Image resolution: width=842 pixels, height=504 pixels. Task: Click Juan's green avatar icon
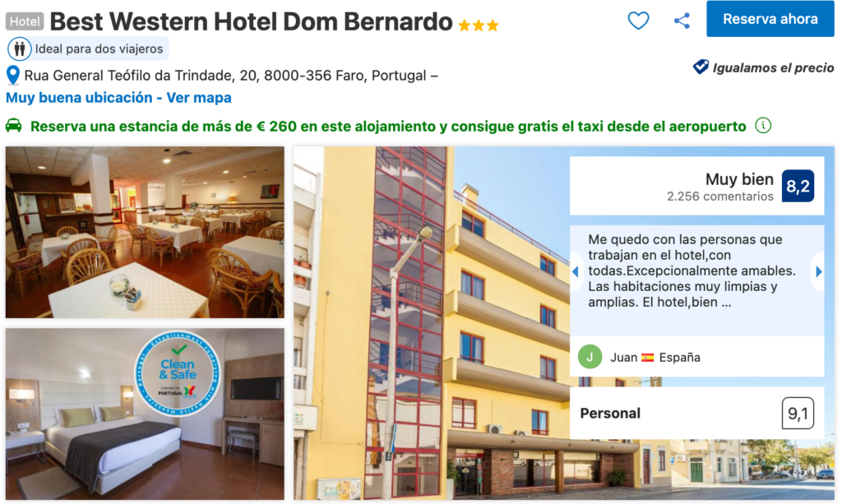click(590, 357)
